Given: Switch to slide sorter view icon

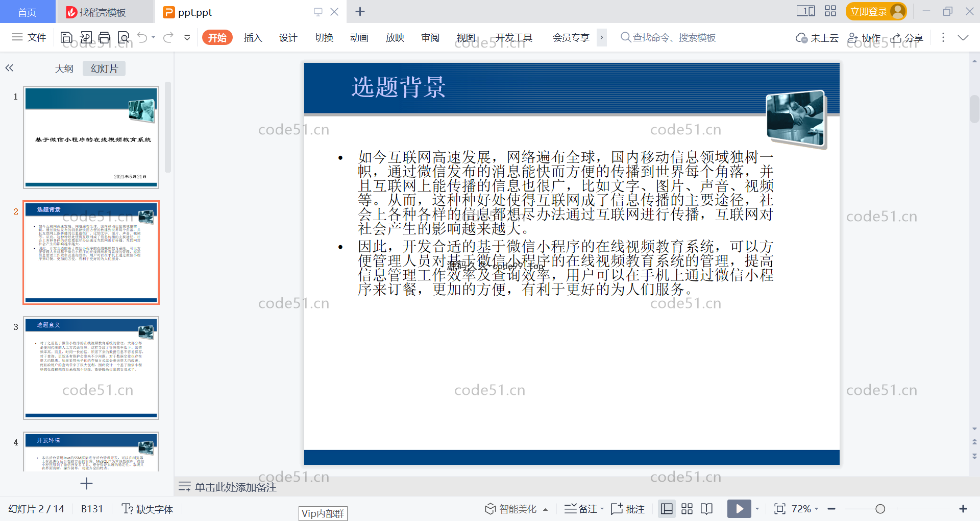Looking at the screenshot, I should click(x=687, y=509).
